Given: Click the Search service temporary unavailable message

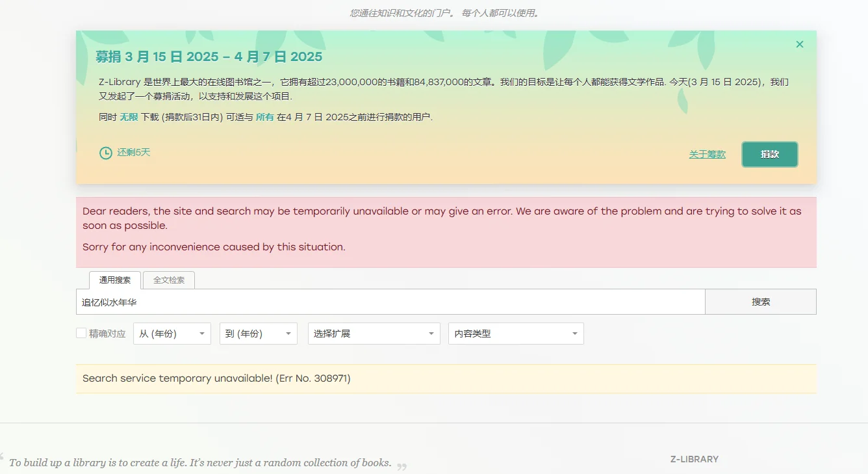Looking at the screenshot, I should 216,378.
